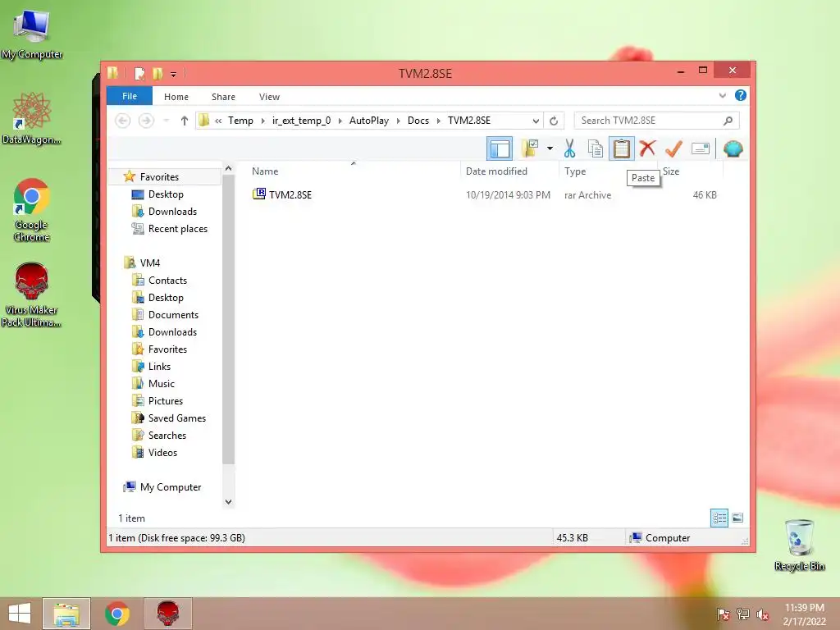Open Help with the question mark icon
This screenshot has height=630, width=840.
point(741,95)
